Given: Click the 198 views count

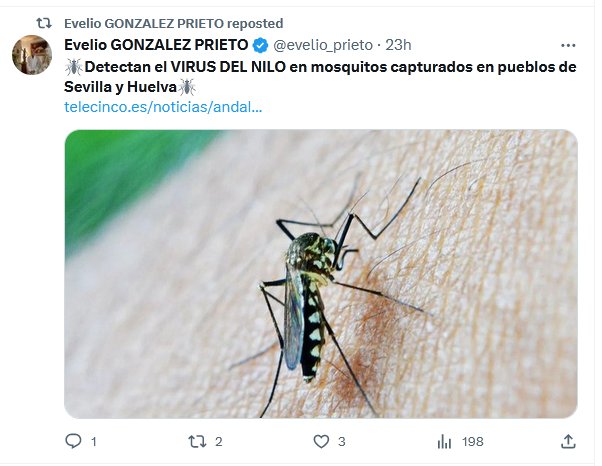Looking at the screenshot, I should 473,441.
